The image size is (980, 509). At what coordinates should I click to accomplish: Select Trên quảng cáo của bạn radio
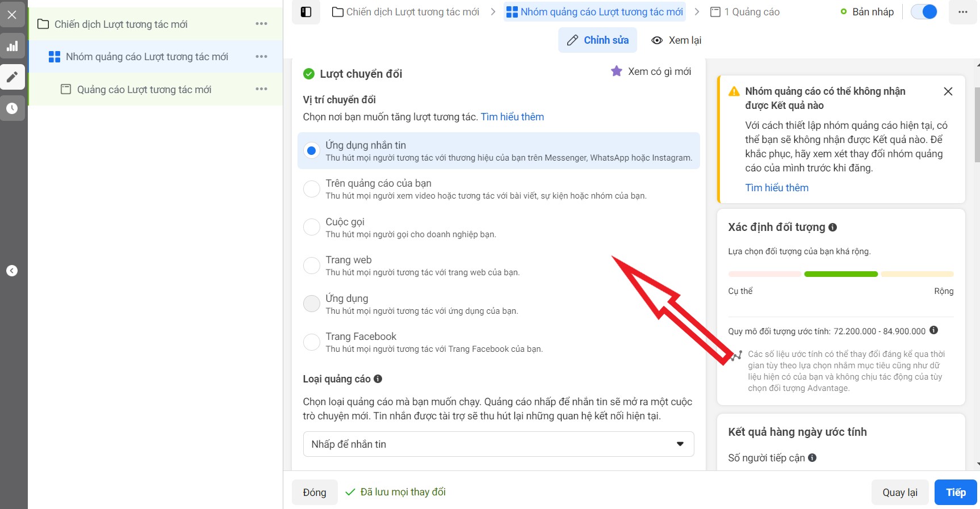312,189
